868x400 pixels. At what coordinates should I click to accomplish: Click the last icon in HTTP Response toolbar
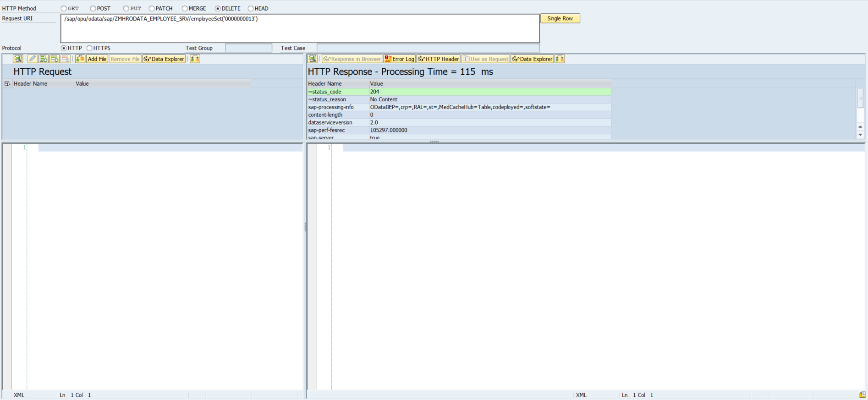point(560,59)
